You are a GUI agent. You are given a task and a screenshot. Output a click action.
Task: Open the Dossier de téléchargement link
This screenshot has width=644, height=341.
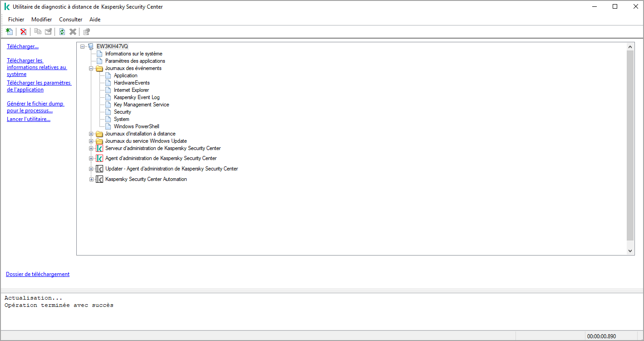(x=38, y=274)
